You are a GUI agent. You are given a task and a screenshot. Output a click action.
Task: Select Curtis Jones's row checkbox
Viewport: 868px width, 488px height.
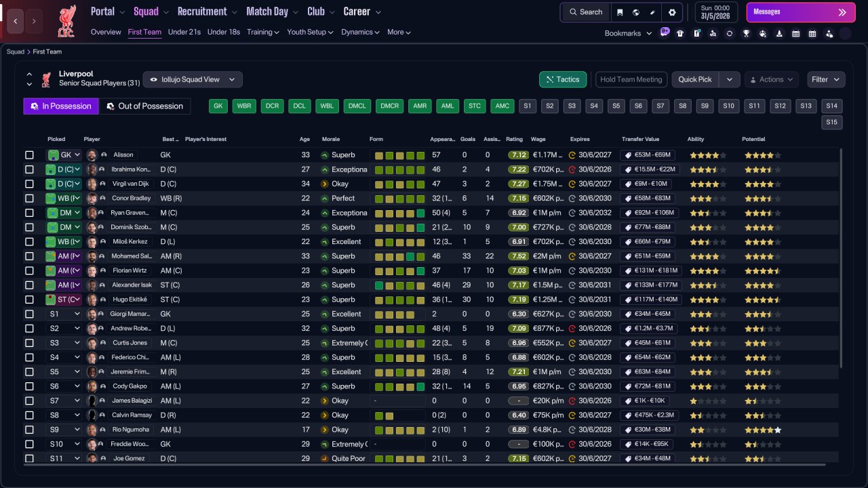(x=29, y=343)
